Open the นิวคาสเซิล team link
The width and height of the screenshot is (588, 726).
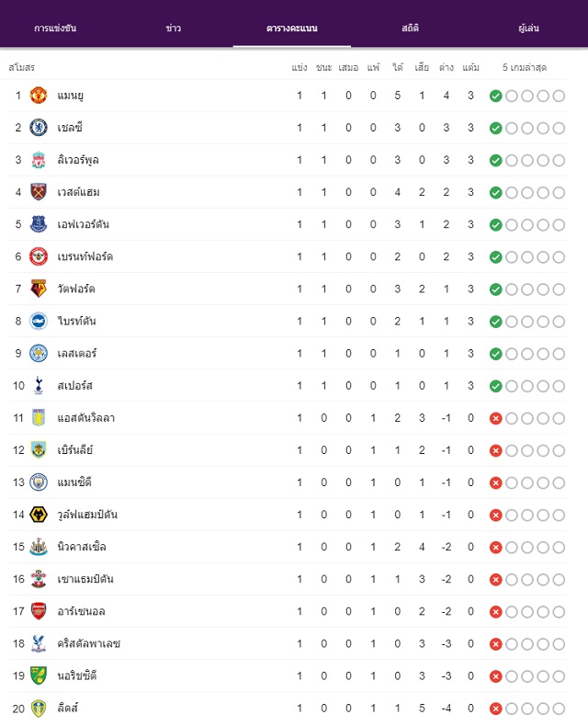pos(82,547)
